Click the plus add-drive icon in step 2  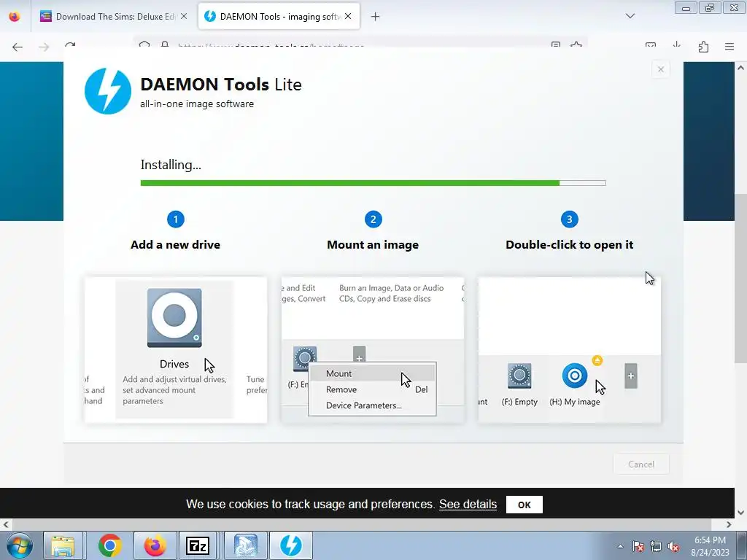(359, 355)
